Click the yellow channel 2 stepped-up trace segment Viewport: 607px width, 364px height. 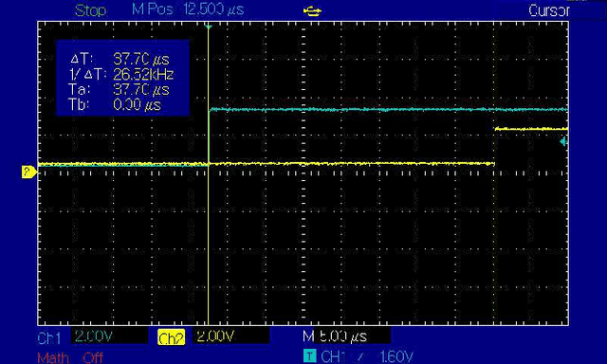[531, 129]
